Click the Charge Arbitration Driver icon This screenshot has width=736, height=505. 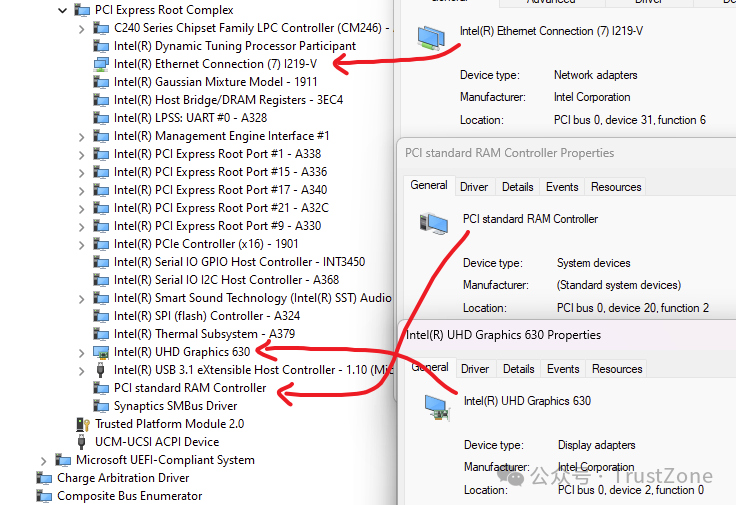44,478
